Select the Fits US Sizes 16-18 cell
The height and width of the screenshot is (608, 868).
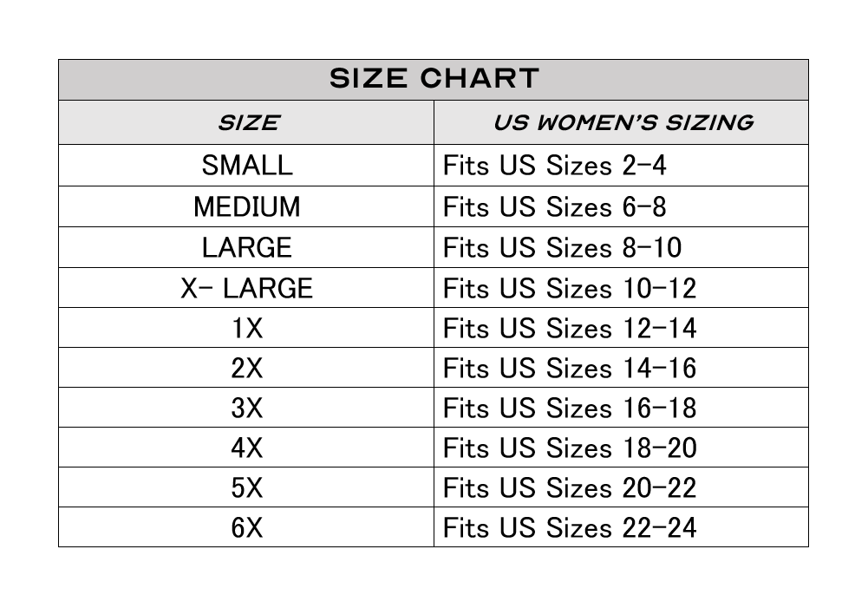coord(621,408)
